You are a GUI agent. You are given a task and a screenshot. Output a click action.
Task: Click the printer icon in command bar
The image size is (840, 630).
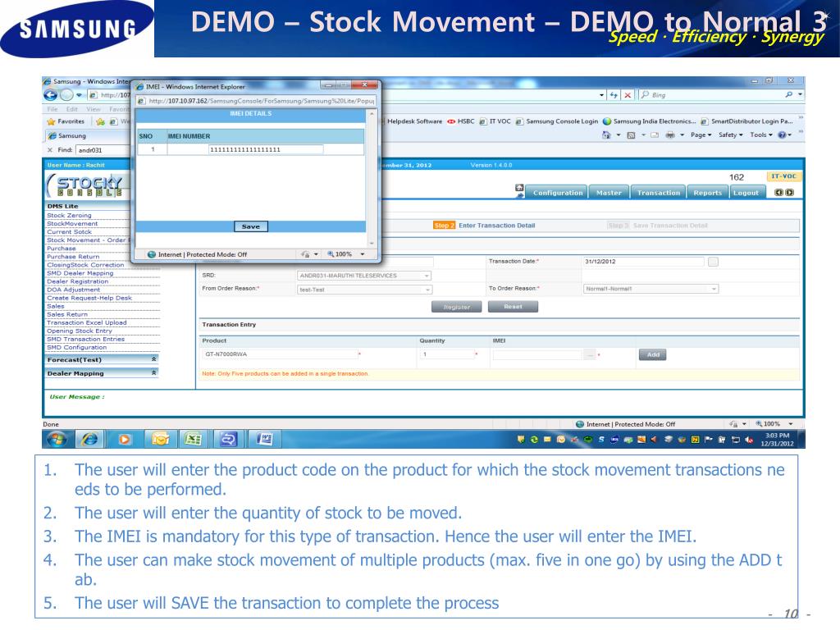[x=669, y=135]
